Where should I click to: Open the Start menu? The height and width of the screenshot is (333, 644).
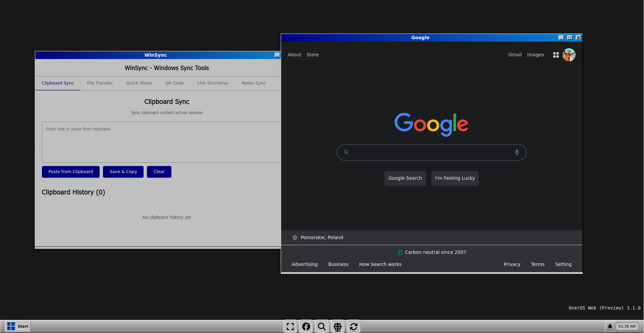(x=18, y=326)
